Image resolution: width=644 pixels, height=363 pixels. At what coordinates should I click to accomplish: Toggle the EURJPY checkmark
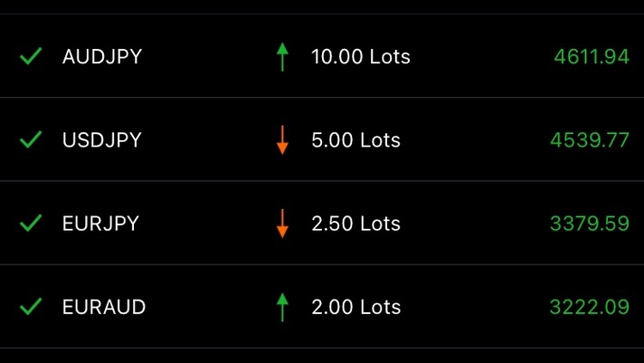(x=31, y=224)
